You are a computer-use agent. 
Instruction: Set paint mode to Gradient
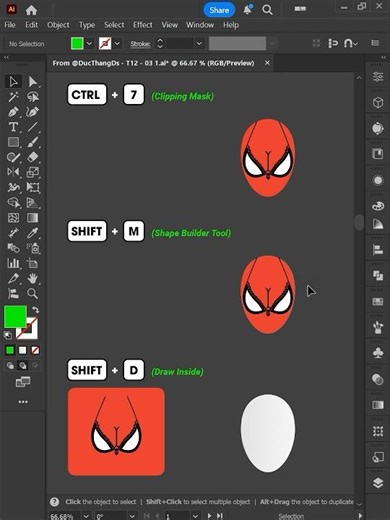22,350
